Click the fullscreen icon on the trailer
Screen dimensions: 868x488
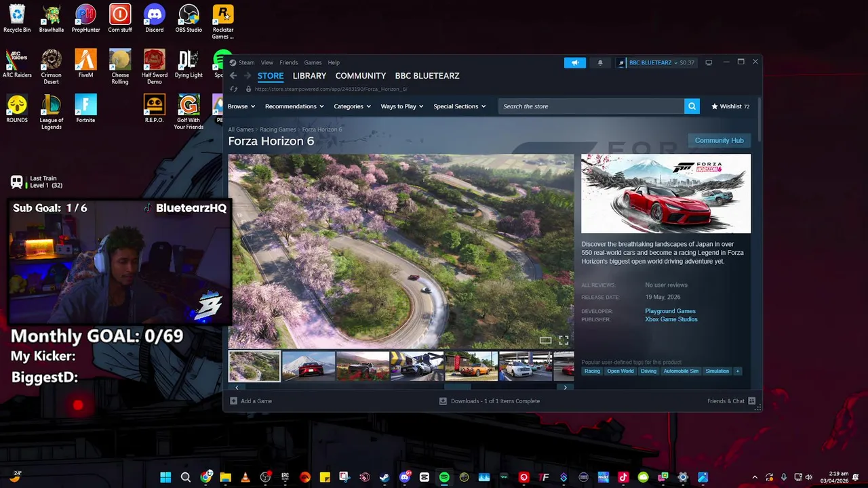tap(564, 340)
